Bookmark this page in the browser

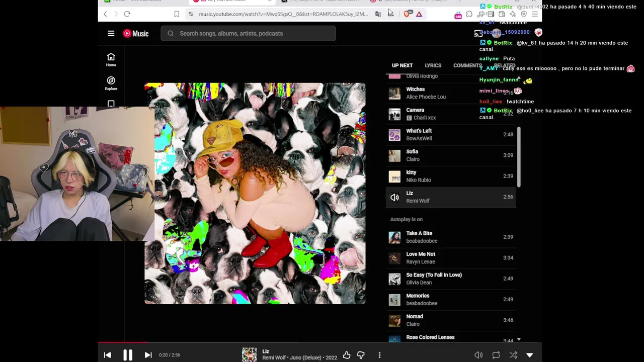pyautogui.click(x=177, y=14)
